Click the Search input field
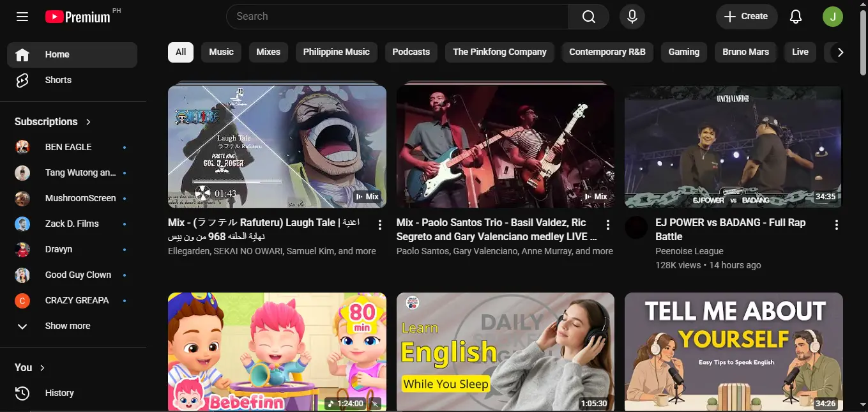Screen dimensions: 868x412 (x=397, y=17)
